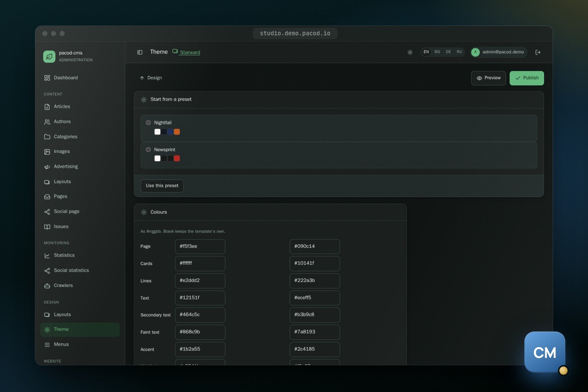
Task: Click the pacod-cms leaf logo
Action: [x=49, y=56]
